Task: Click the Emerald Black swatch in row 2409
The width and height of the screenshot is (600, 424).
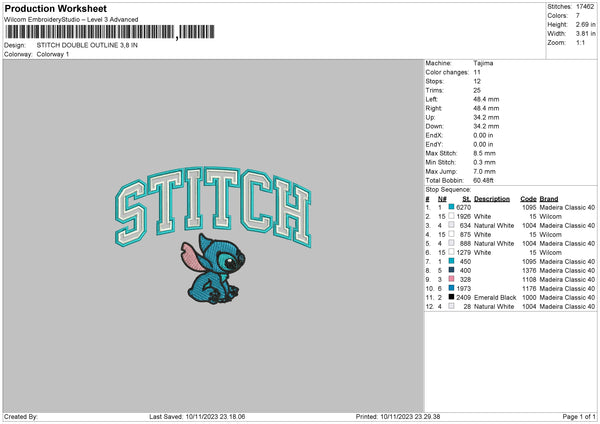Action: [x=452, y=297]
